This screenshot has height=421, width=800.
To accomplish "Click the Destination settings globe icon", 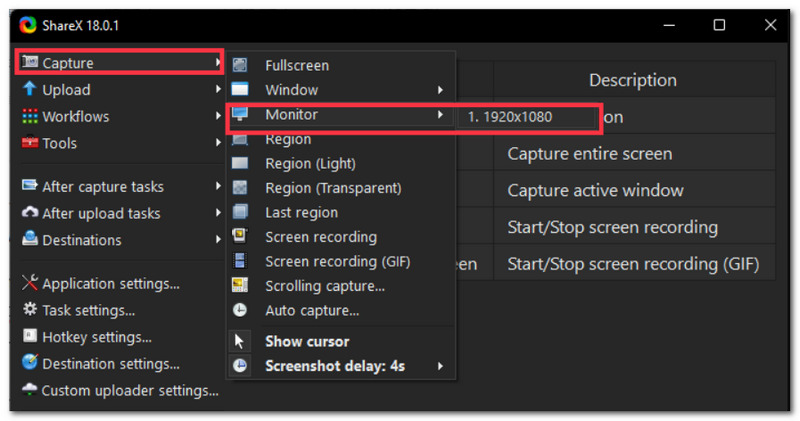I will 30,362.
